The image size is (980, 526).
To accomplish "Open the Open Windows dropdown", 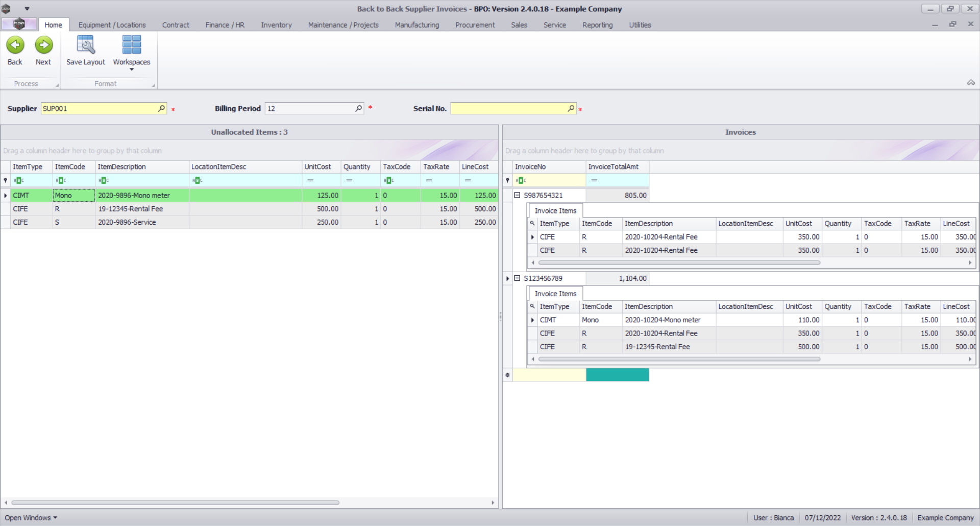I will click(31, 517).
